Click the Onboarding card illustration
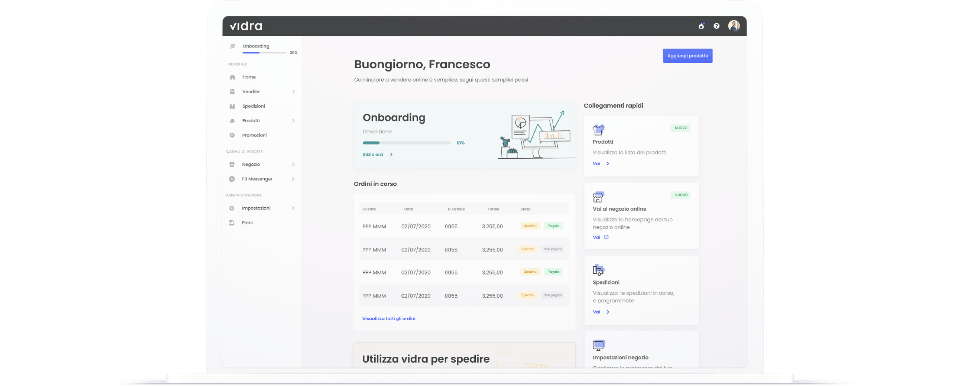980x386 pixels. [x=536, y=134]
